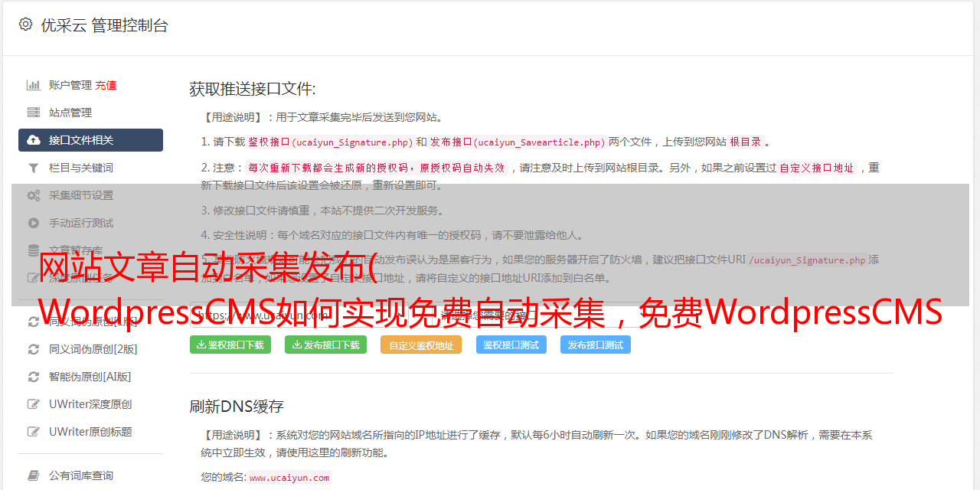Click the 刷新DNS缓存 section heading
The height and width of the screenshot is (490, 980).
click(x=237, y=406)
